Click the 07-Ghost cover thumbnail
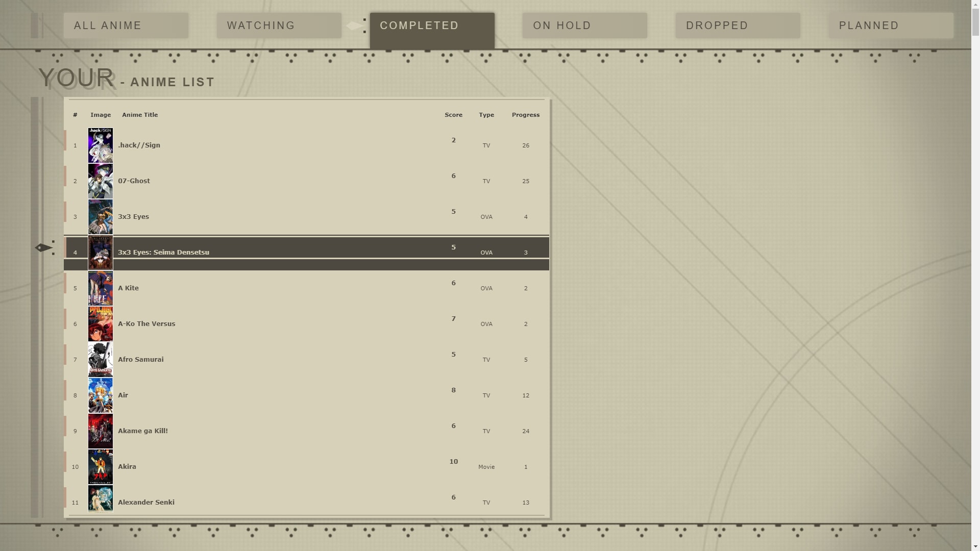The width and height of the screenshot is (980, 551). tap(101, 181)
